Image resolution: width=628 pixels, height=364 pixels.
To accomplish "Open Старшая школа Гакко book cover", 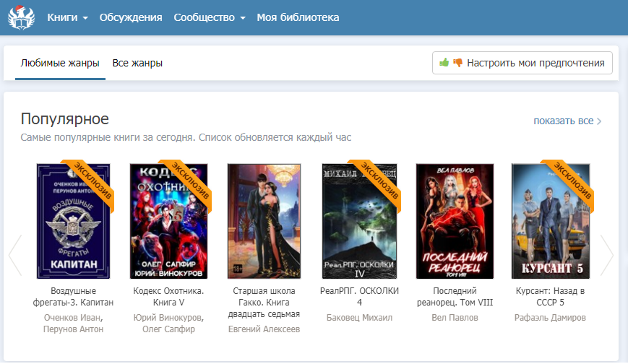I will (264, 220).
